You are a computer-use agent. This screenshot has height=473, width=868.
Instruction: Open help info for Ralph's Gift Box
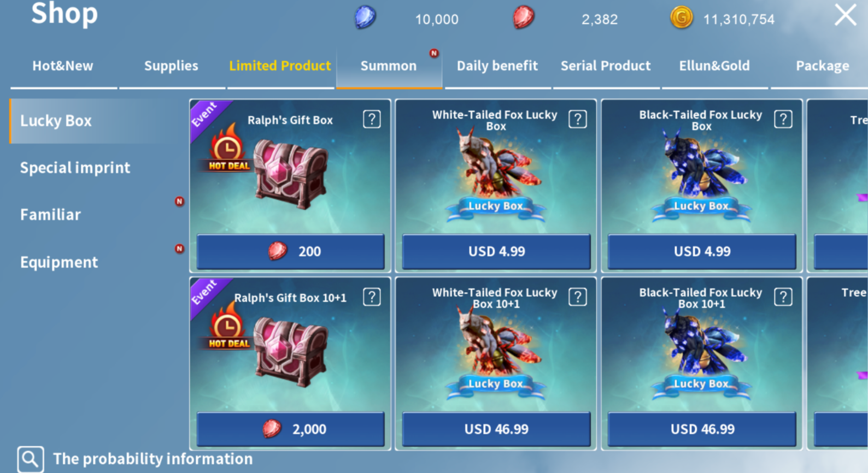point(372,119)
